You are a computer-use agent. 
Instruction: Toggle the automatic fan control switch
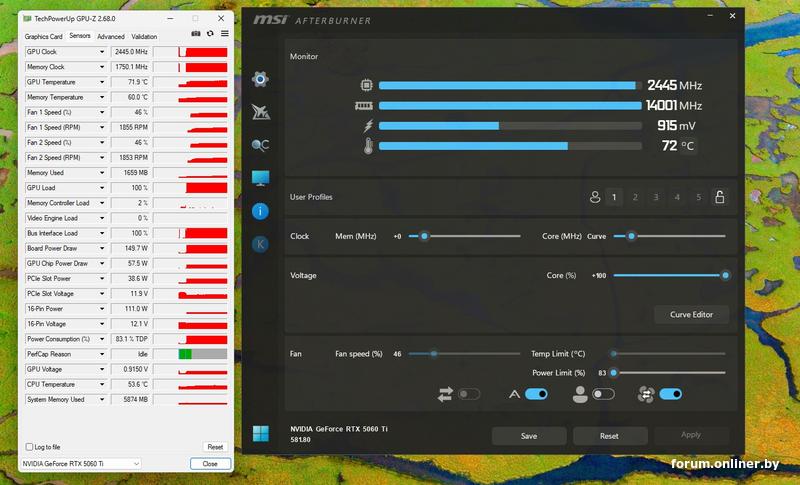coord(536,394)
